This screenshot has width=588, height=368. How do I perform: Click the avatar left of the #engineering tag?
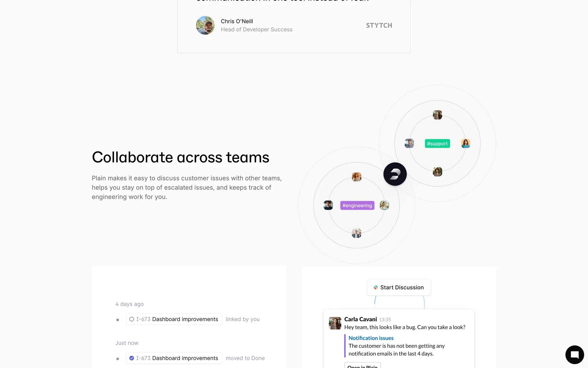[x=328, y=205]
